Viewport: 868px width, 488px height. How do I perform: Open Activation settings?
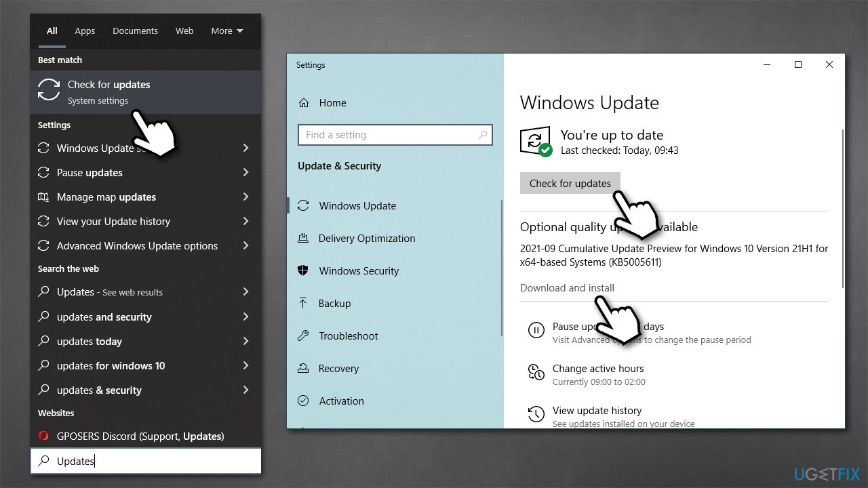(341, 401)
